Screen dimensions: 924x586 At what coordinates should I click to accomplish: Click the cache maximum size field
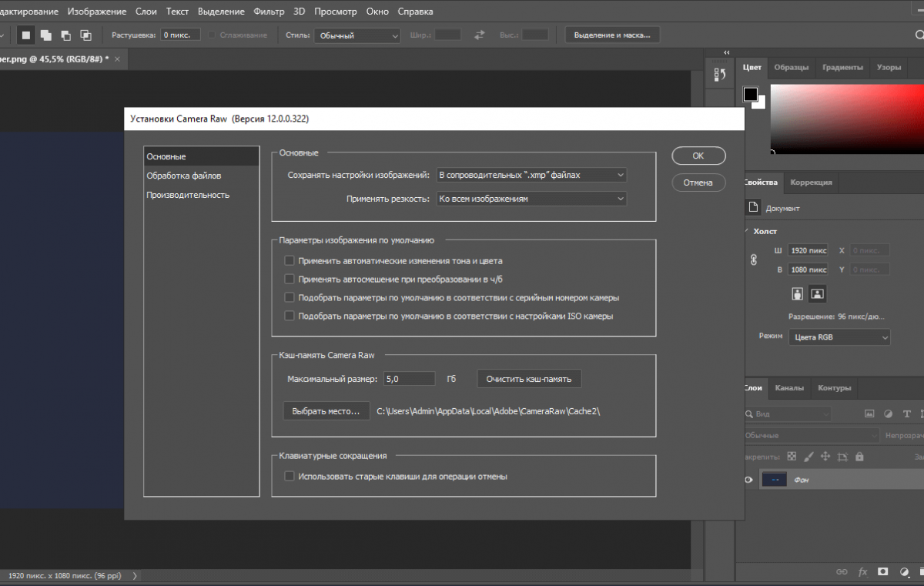click(x=409, y=379)
